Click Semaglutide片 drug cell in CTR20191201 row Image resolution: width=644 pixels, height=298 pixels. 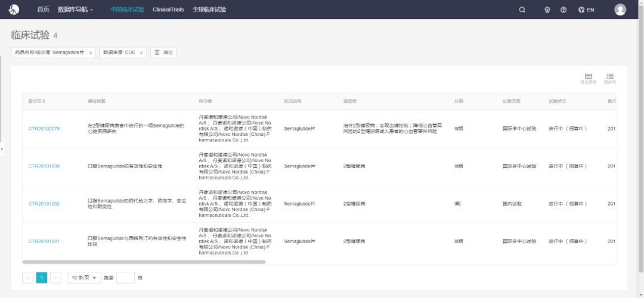tap(300, 241)
